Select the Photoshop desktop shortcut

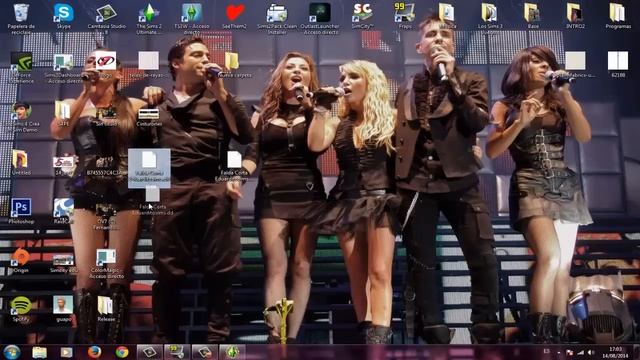(21, 211)
